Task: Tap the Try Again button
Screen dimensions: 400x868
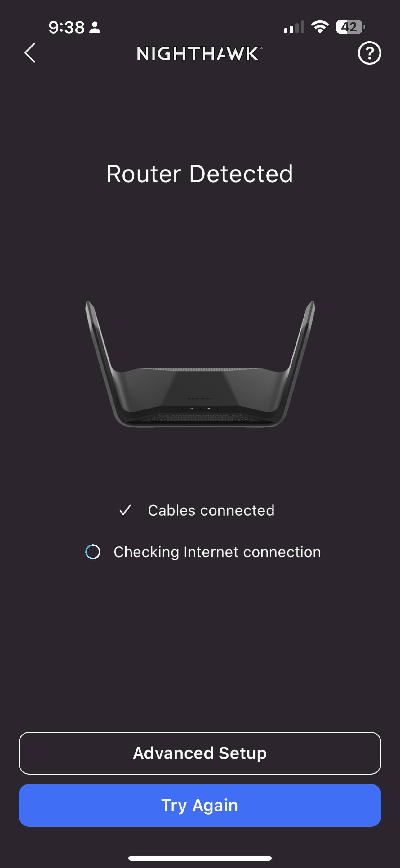Action: point(200,805)
